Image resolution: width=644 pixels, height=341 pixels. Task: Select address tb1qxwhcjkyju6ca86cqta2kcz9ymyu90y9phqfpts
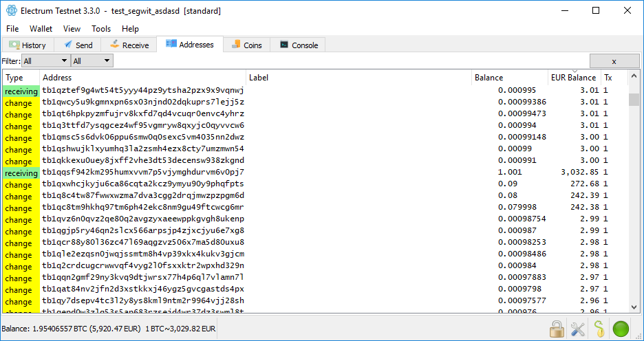143,184
